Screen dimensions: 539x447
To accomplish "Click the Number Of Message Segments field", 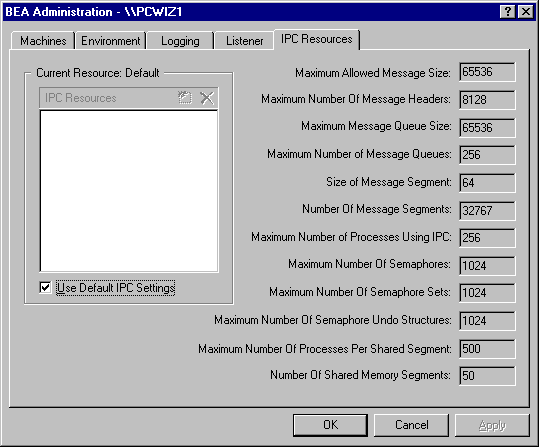I will pos(487,210).
